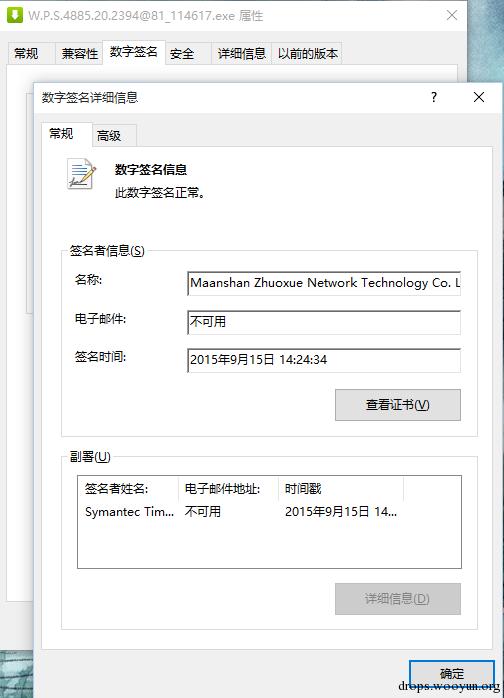Close the 数字签名详细信息 dialog
The width and height of the screenshot is (504, 698).
(x=479, y=97)
